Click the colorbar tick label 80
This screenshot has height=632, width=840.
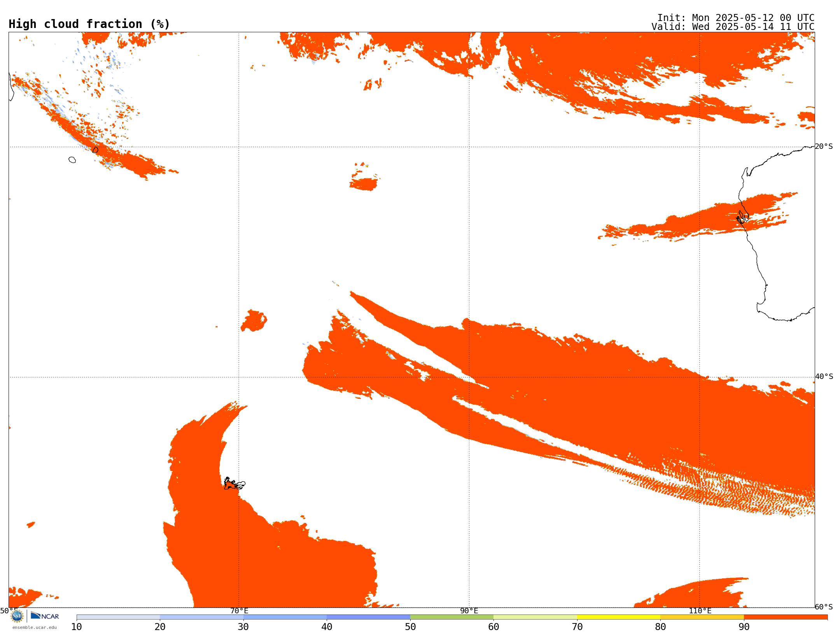(660, 627)
